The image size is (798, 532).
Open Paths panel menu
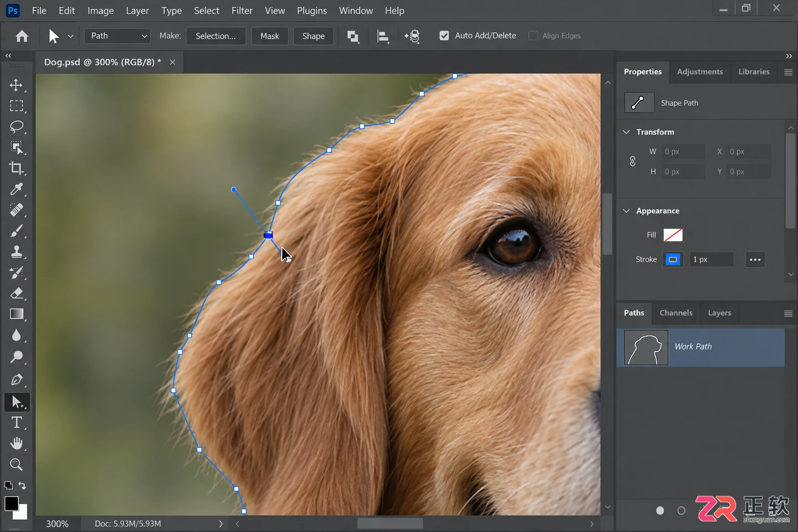coord(788,313)
